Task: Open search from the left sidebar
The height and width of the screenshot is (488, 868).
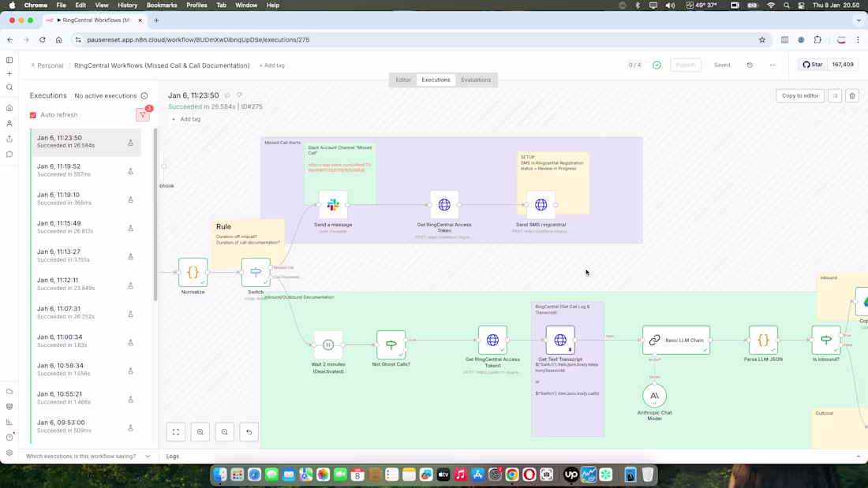Action: tap(9, 88)
